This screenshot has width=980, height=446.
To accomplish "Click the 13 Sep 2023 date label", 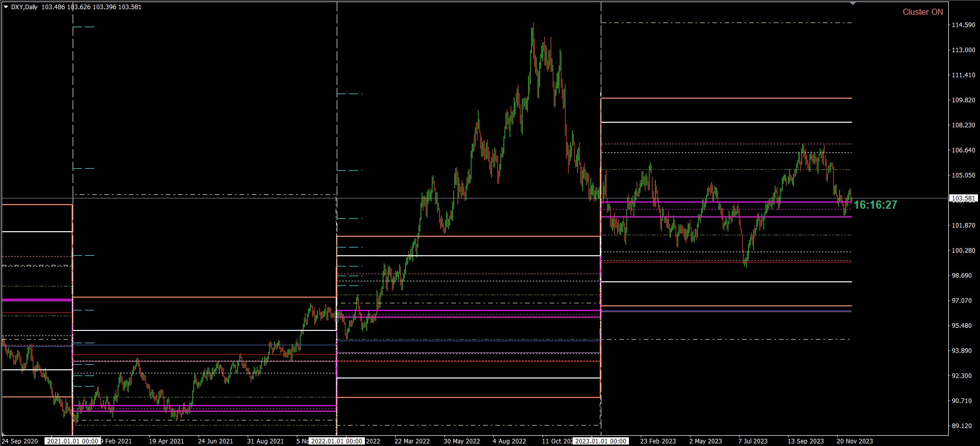I will pyautogui.click(x=805, y=441).
